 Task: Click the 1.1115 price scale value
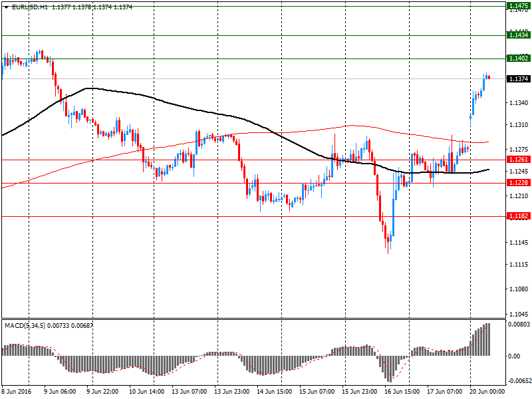click(519, 265)
